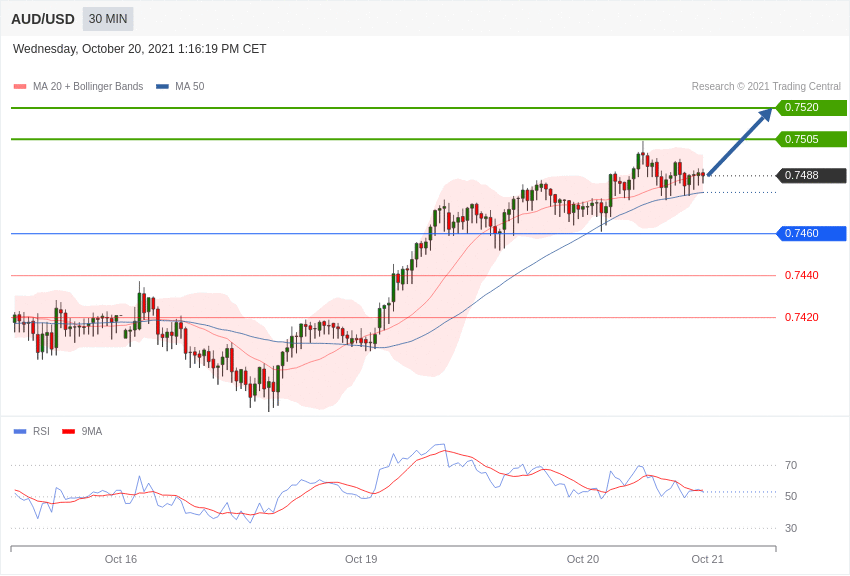Click the 0.7440 red support label

pos(802,275)
